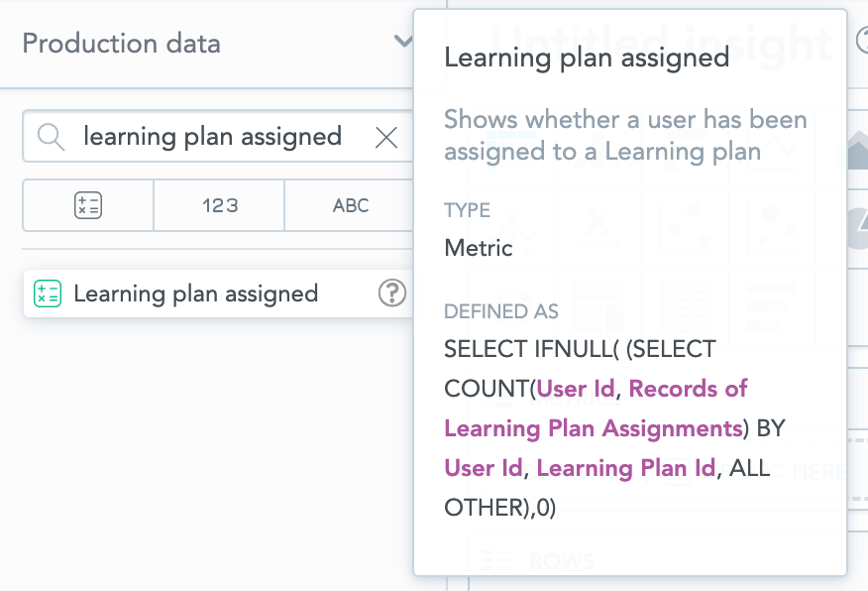This screenshot has width=868, height=591.
Task: Follow the Learning Plan Id link
Action: [x=625, y=468]
